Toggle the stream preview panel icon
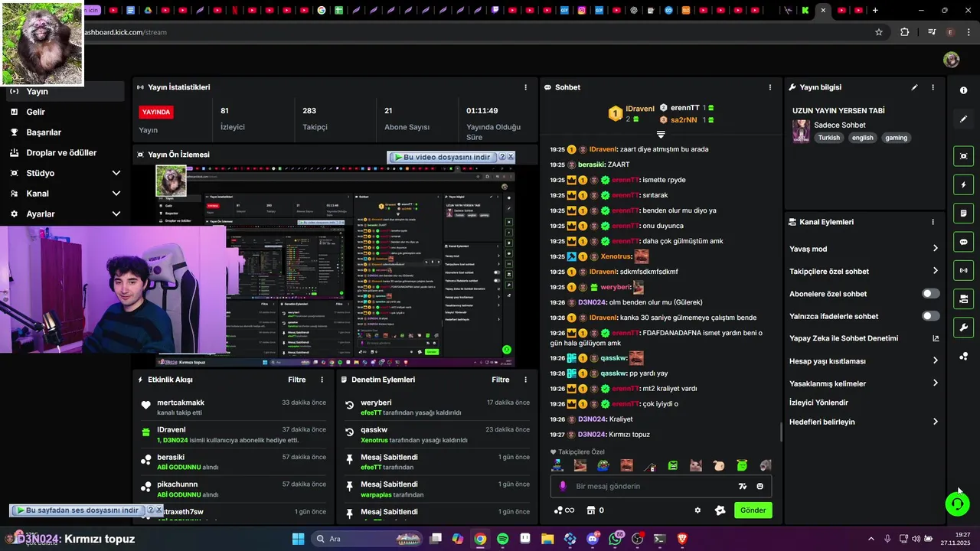This screenshot has height=551, width=980. coord(963,156)
